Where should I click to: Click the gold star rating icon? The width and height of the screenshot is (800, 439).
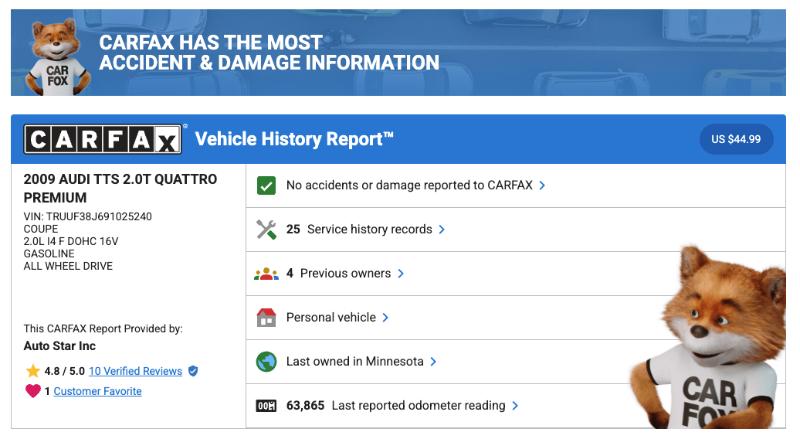33,371
